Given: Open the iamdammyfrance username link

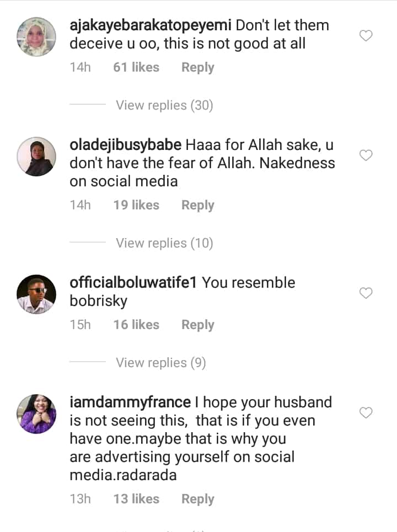Looking at the screenshot, I should pos(130,402).
